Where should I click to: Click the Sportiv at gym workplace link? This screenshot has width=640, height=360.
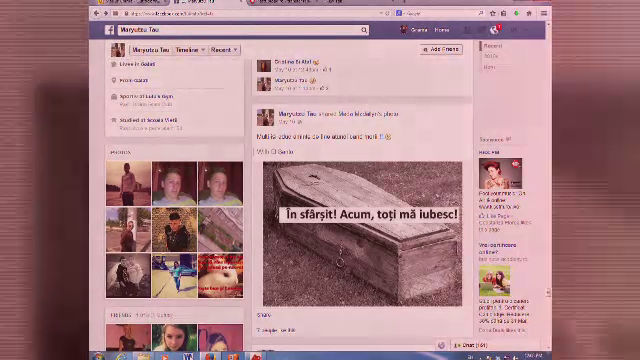tap(146, 96)
